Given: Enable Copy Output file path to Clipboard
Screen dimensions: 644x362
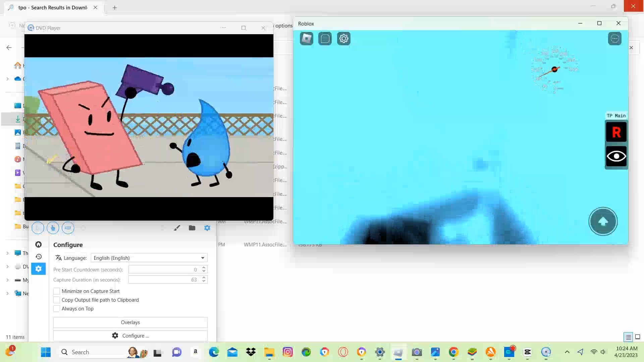Looking at the screenshot, I should 57,300.
